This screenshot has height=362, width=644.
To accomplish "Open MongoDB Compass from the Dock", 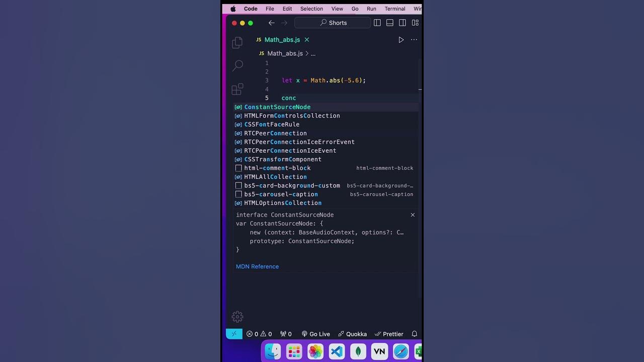I will (x=358, y=351).
